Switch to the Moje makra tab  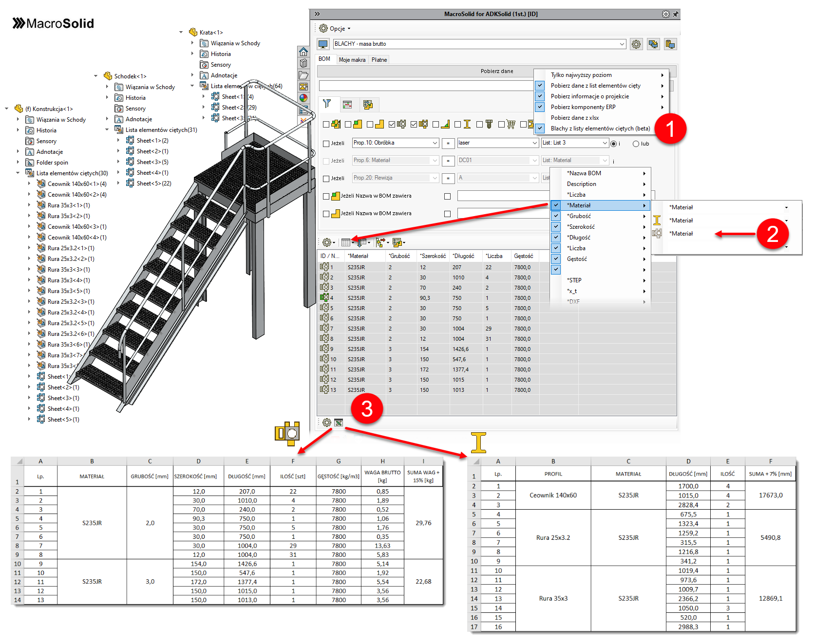(x=352, y=60)
